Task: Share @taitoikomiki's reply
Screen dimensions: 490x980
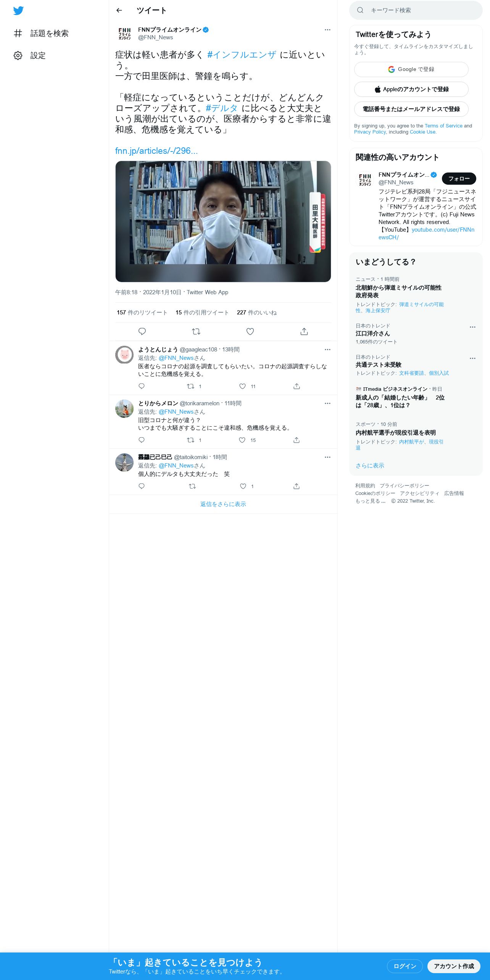Action: click(x=297, y=486)
